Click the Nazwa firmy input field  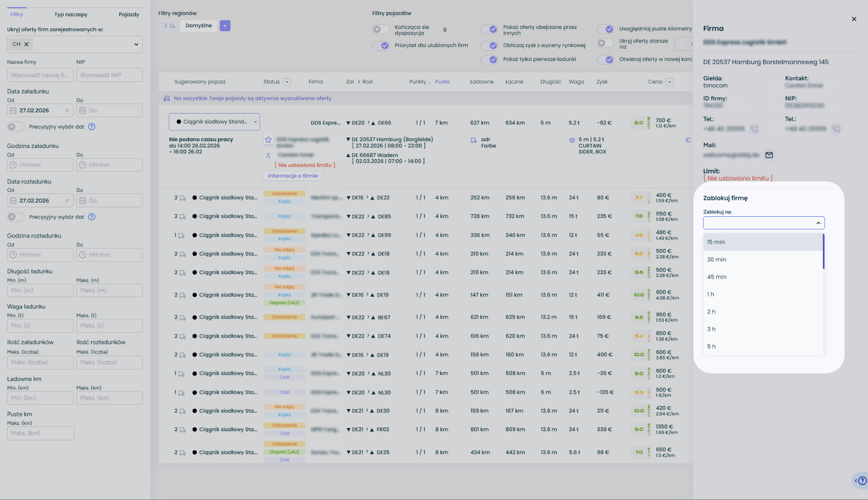(x=40, y=75)
